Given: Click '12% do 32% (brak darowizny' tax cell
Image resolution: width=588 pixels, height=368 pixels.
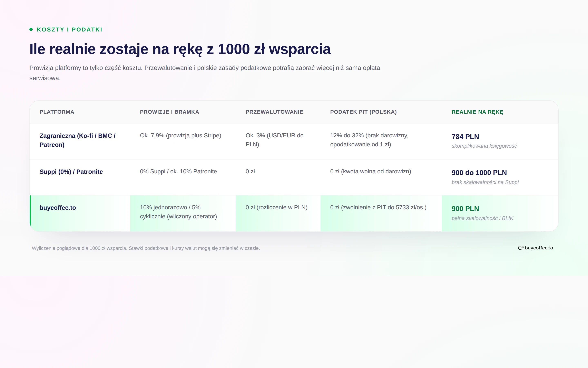Looking at the screenshot, I should tap(369, 140).
